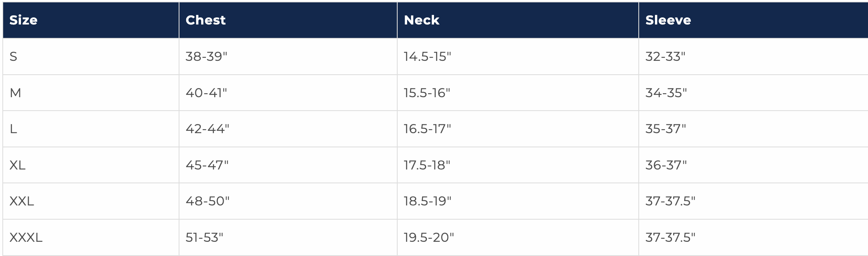Click the Sleeve column header
The height and width of the screenshot is (256, 868).
(x=668, y=20)
